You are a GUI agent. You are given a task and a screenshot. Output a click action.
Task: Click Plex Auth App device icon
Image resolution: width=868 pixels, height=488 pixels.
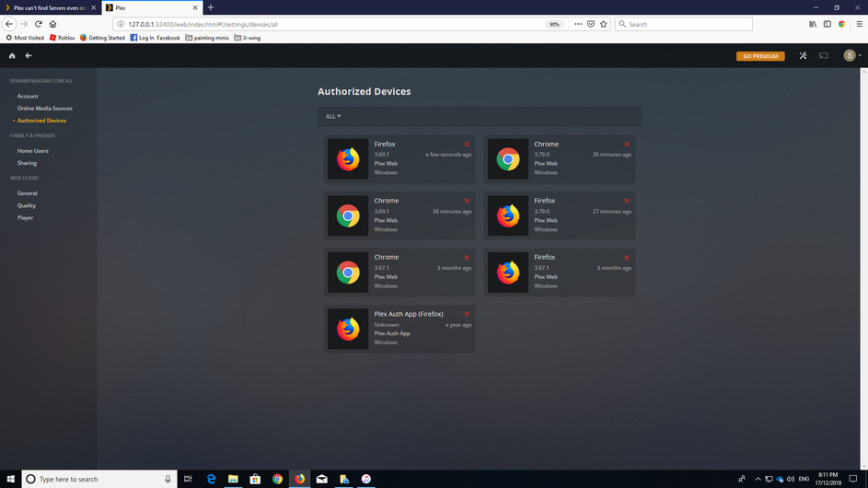(348, 329)
